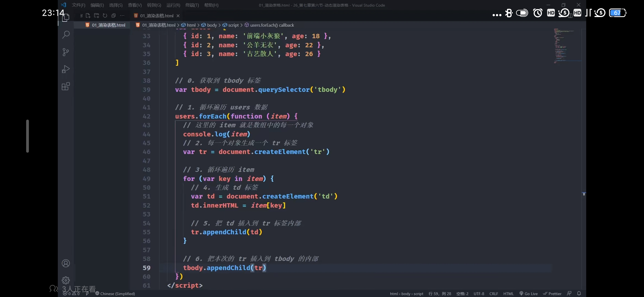Click the Accounts icon in activity bar
The width and height of the screenshot is (644, 297).
pos(66,263)
